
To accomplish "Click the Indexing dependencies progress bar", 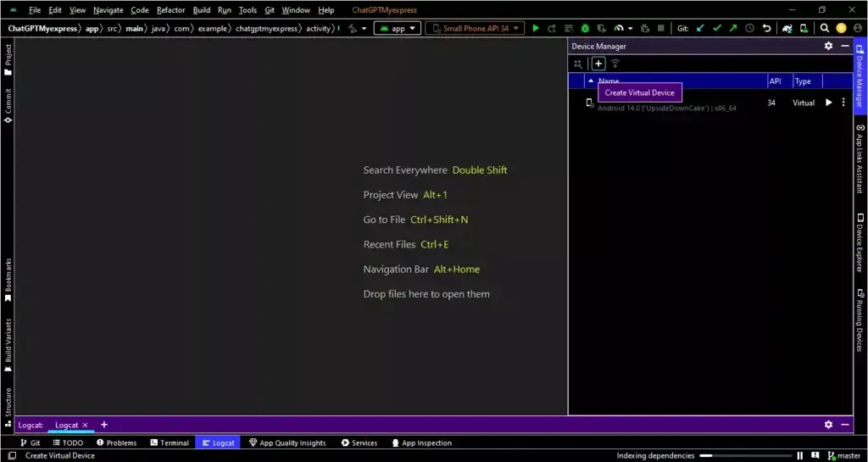I will pyautogui.click(x=746, y=456).
